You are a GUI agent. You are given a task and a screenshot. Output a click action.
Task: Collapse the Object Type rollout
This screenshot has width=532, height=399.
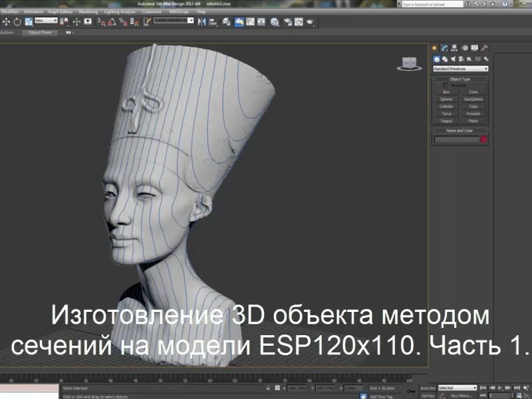click(x=460, y=79)
